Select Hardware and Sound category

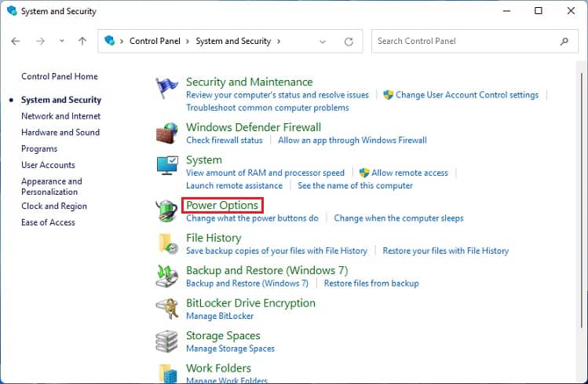[60, 133]
